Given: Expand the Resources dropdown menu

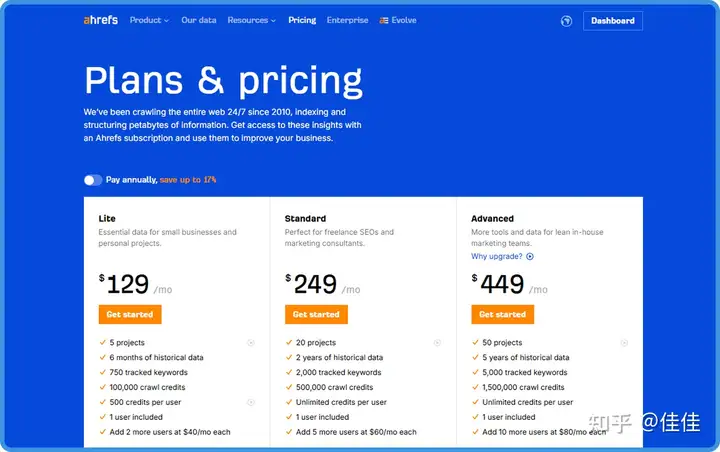Looking at the screenshot, I should pyautogui.click(x=252, y=20).
